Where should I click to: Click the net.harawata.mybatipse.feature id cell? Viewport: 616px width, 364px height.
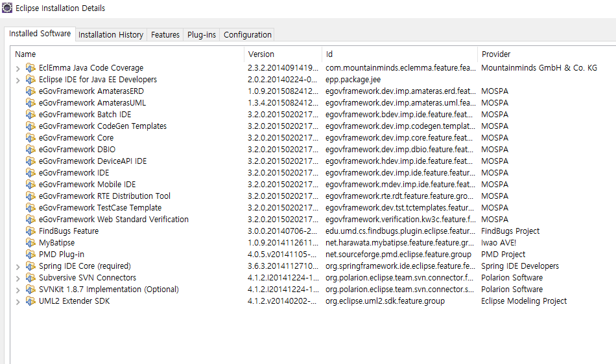pos(399,243)
